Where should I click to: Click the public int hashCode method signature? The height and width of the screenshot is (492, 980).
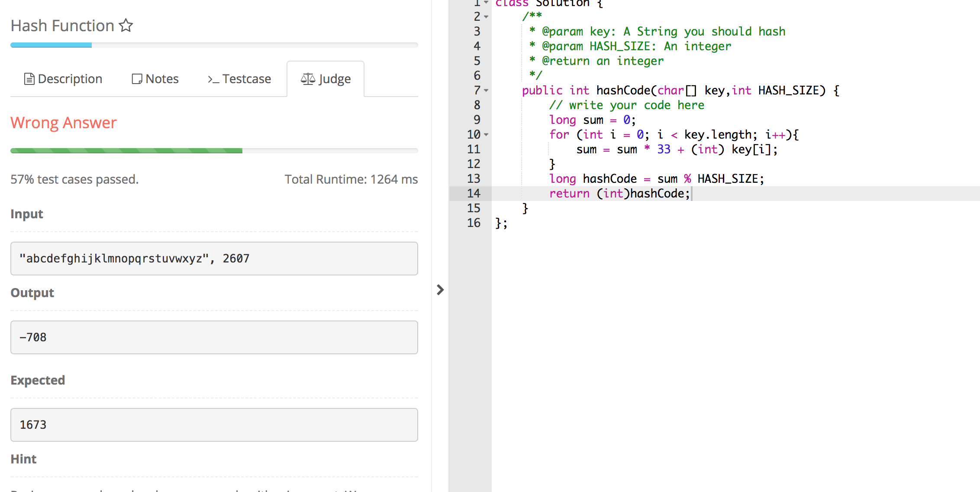tap(680, 91)
